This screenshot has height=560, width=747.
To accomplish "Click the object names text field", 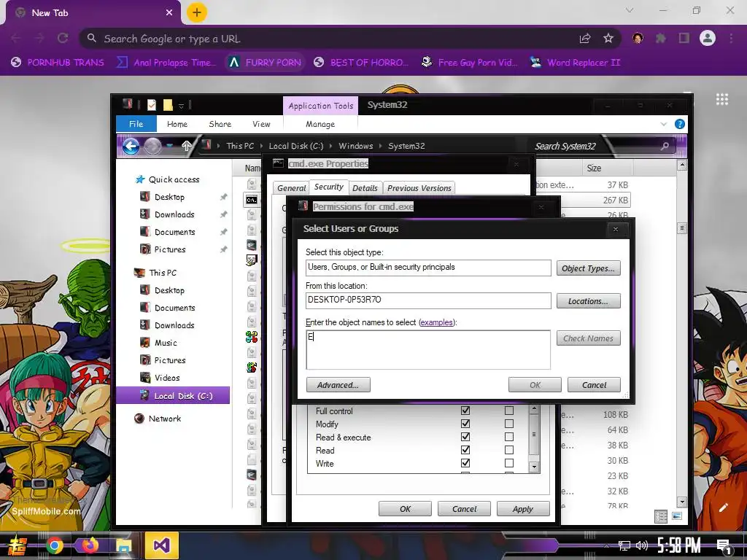I will click(x=428, y=349).
